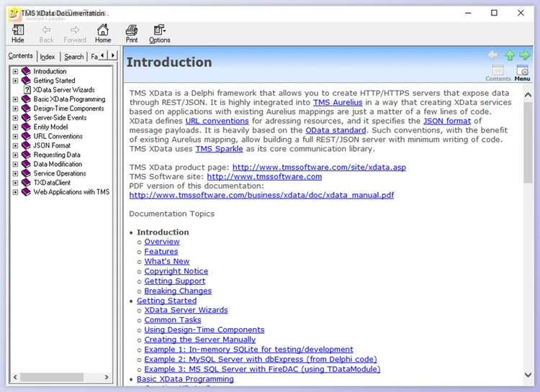Switch to the Search tab
This screenshot has height=392, width=540.
tap(73, 57)
